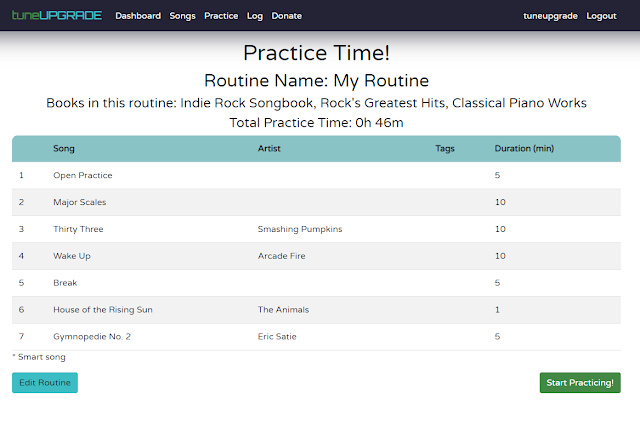Image resolution: width=640 pixels, height=425 pixels.
Task: Click the Start Practicing! button
Action: pyautogui.click(x=580, y=383)
